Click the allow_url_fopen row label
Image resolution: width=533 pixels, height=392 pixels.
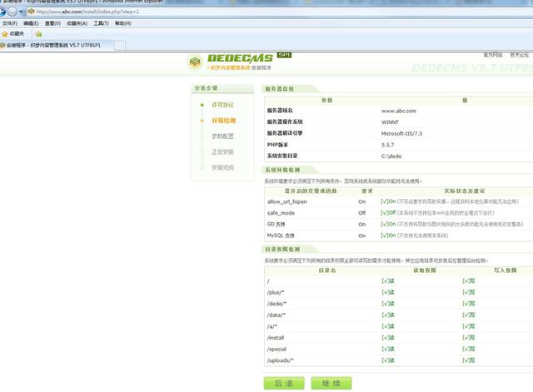[x=286, y=201]
